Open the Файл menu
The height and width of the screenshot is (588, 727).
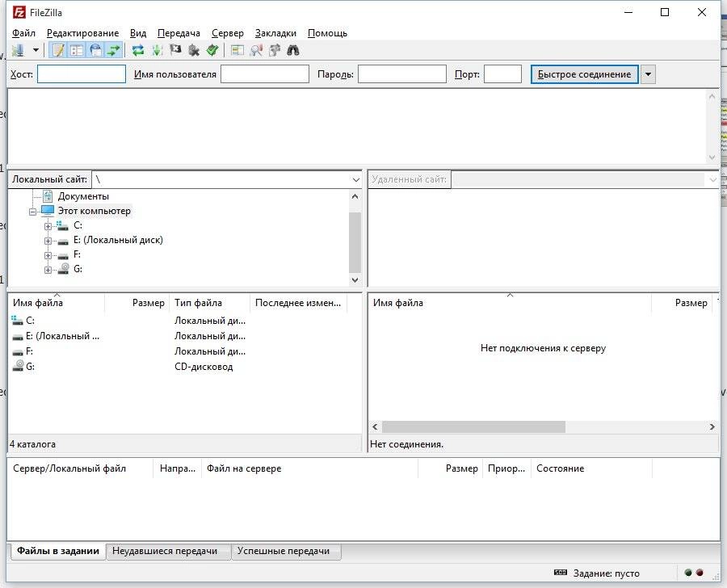pyautogui.click(x=23, y=33)
